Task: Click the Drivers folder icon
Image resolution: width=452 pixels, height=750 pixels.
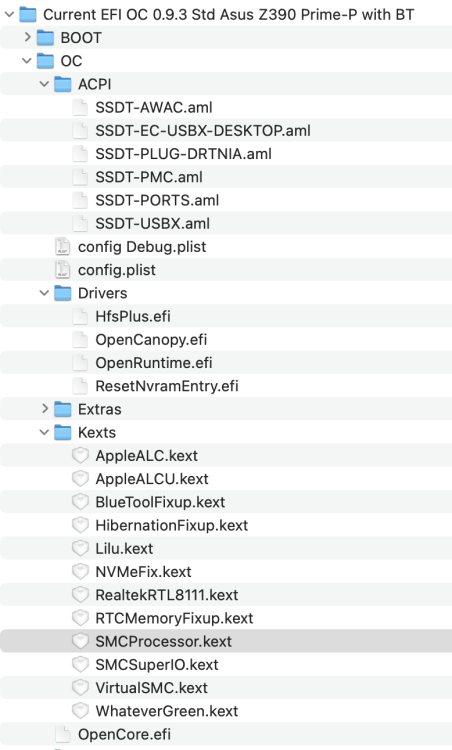Action: tap(63, 293)
